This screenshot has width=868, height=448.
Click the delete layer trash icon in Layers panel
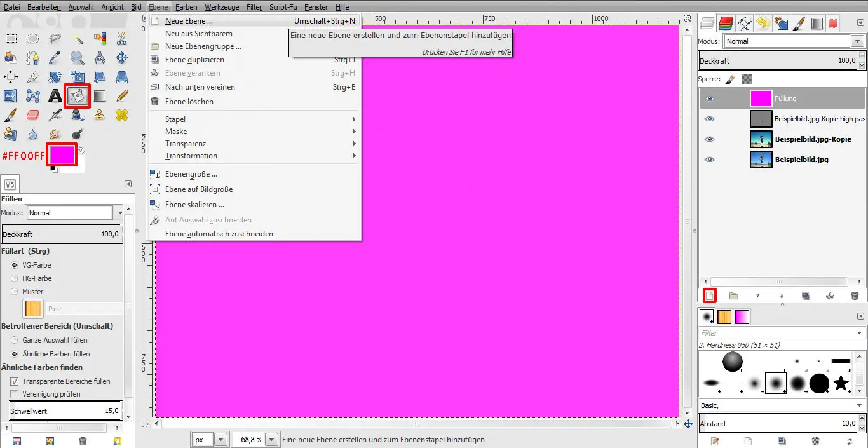coord(855,295)
